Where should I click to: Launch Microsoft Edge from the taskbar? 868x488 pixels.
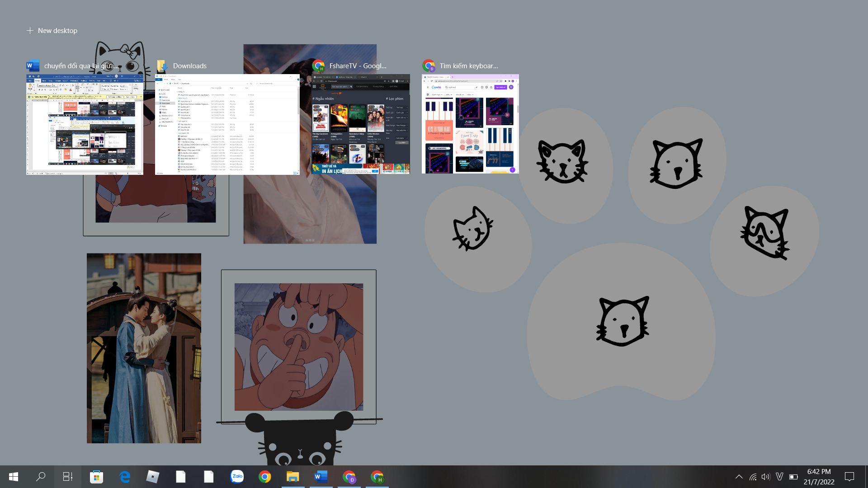pos(125,477)
